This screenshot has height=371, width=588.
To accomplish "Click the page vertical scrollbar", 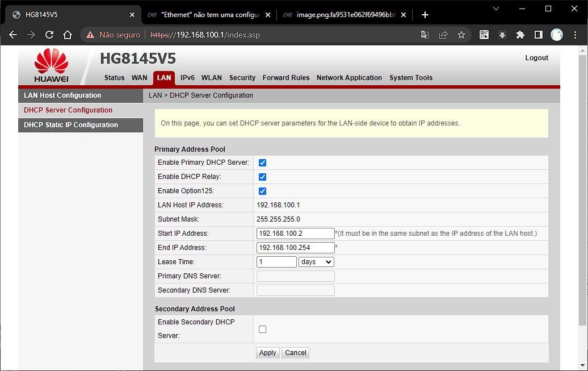I will pos(582,190).
